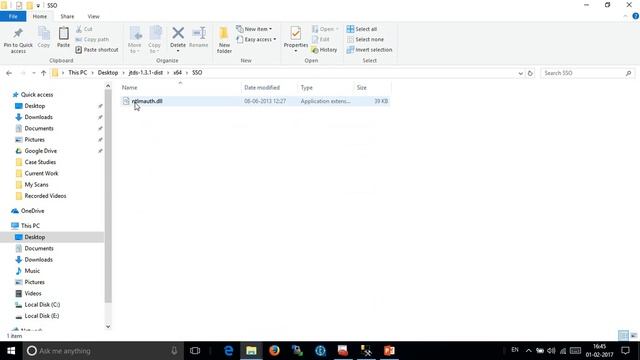Click Select all in ribbon
The height and width of the screenshot is (360, 640).
362,29
